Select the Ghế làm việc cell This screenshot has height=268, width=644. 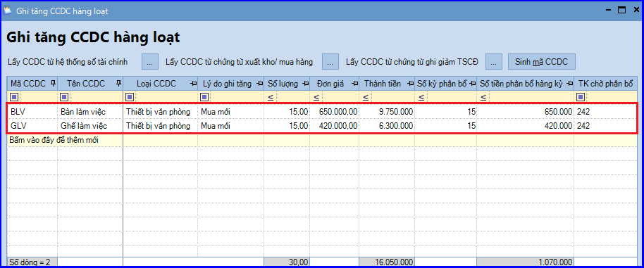(x=90, y=126)
